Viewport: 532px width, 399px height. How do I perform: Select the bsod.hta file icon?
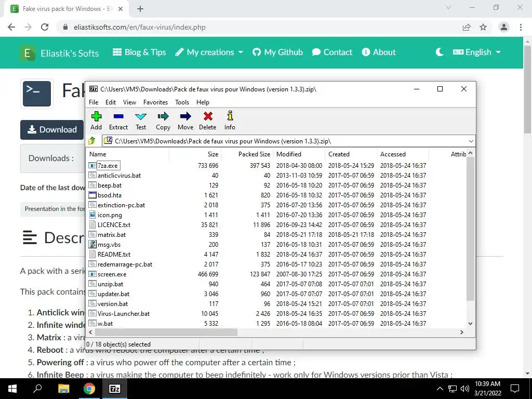92,195
